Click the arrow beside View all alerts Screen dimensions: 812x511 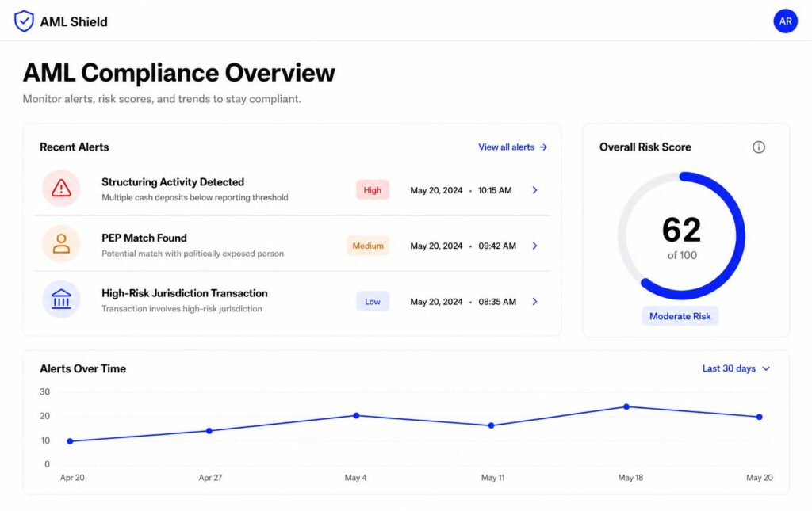543,147
